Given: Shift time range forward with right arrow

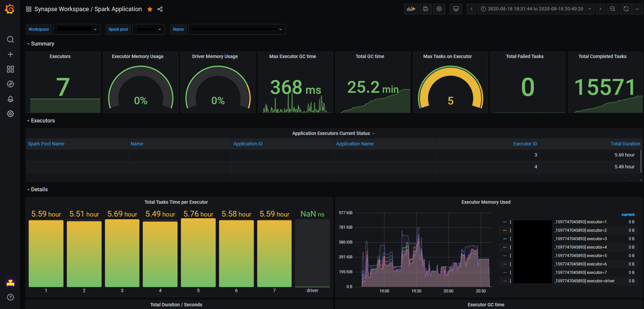Looking at the screenshot, I should (x=600, y=9).
